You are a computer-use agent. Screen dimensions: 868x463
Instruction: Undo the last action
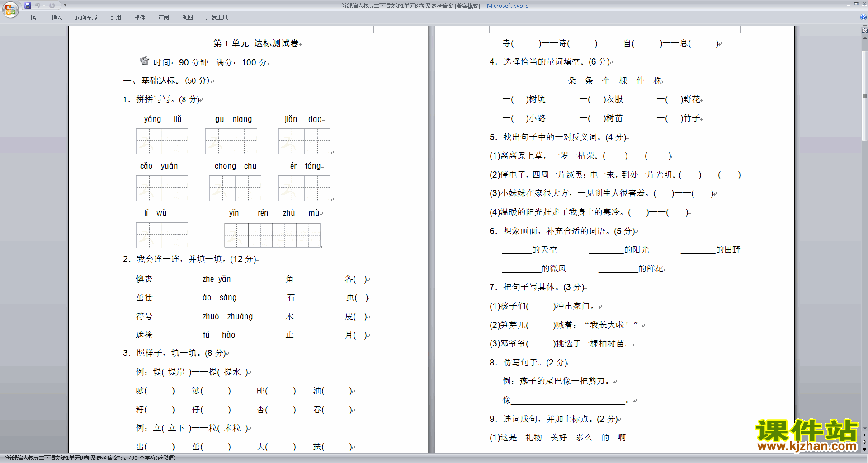click(38, 5)
